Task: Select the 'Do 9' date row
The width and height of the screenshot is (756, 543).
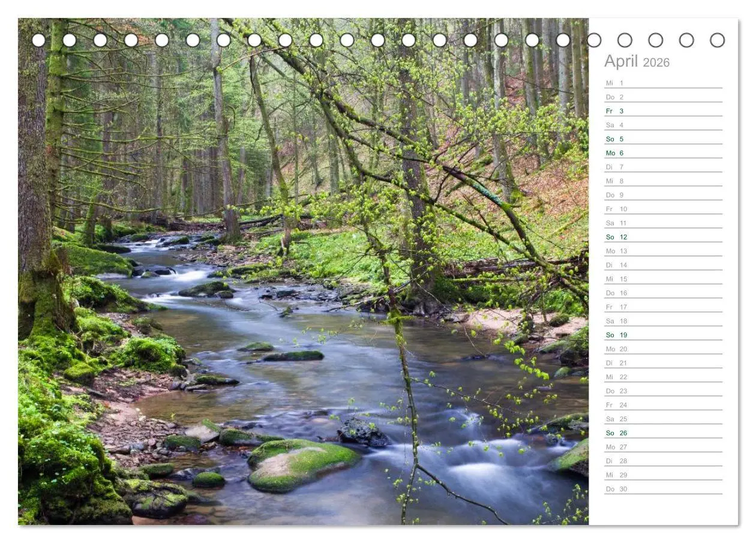Action: tap(663, 194)
